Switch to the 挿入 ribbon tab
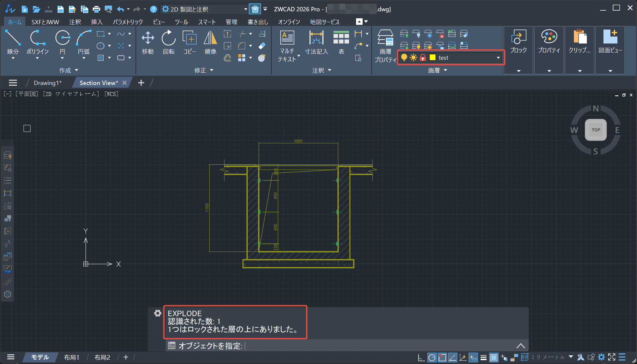The image size is (637, 364). [97, 22]
